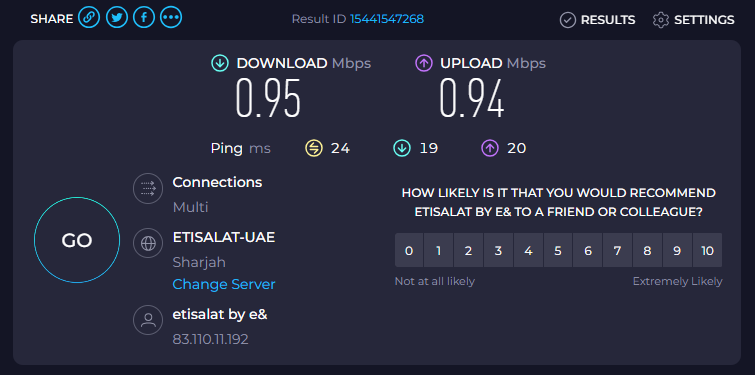Copy the share link icon
Image resolution: width=755 pixels, height=375 pixels.
tap(89, 18)
